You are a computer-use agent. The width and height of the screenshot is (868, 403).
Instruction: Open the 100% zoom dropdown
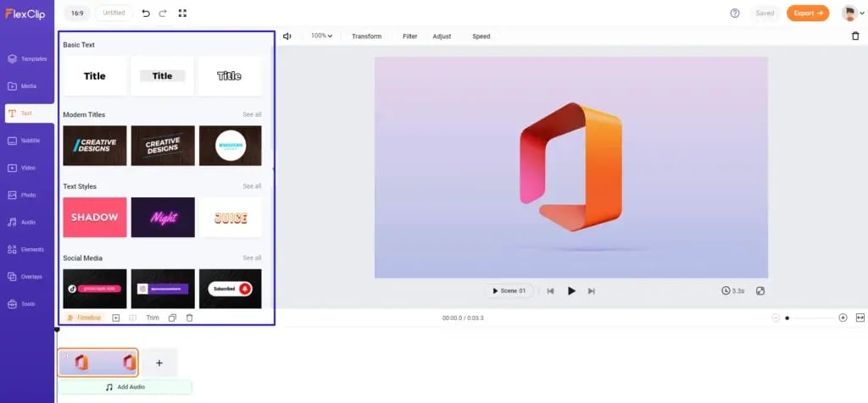pos(321,36)
